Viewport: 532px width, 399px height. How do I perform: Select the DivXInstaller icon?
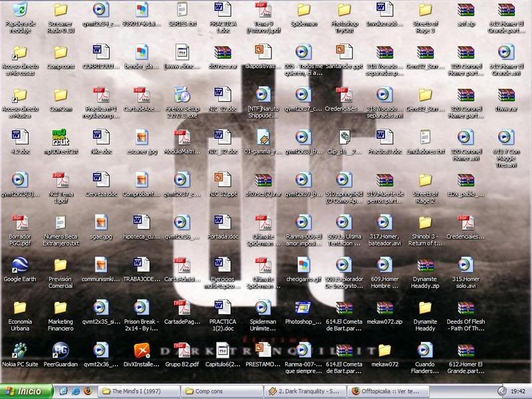pyautogui.click(x=142, y=350)
